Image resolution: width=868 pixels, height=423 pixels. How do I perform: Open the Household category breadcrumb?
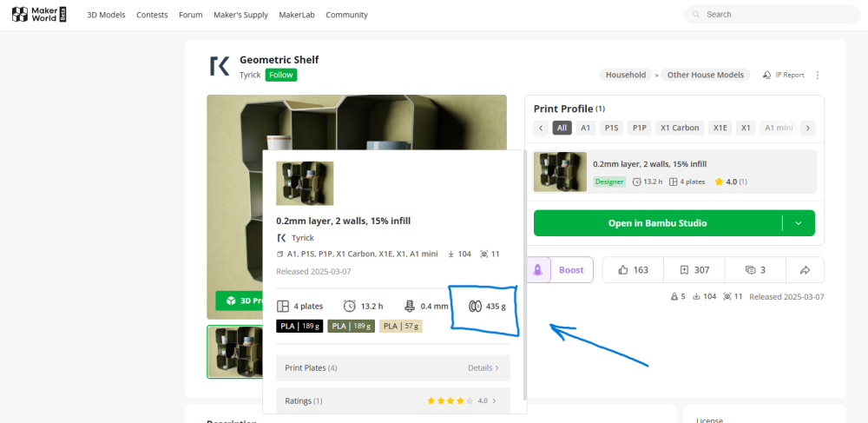tap(626, 75)
